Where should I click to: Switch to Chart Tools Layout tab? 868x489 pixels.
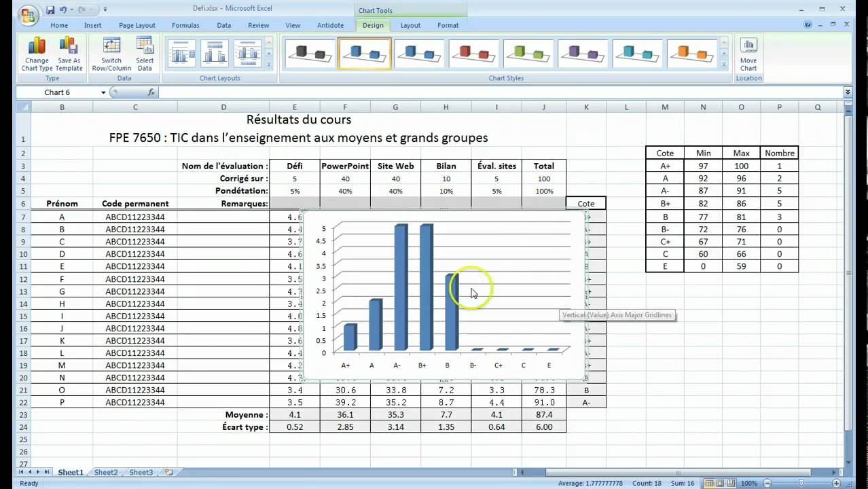click(x=410, y=25)
